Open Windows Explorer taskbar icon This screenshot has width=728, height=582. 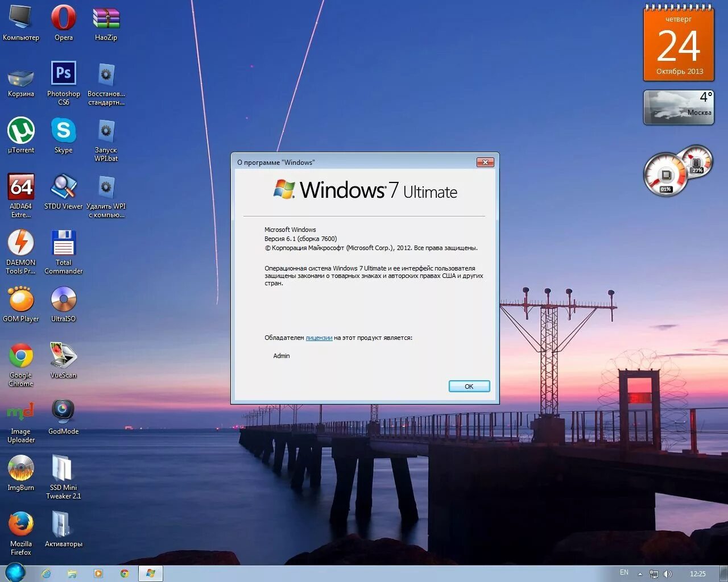coord(72,573)
